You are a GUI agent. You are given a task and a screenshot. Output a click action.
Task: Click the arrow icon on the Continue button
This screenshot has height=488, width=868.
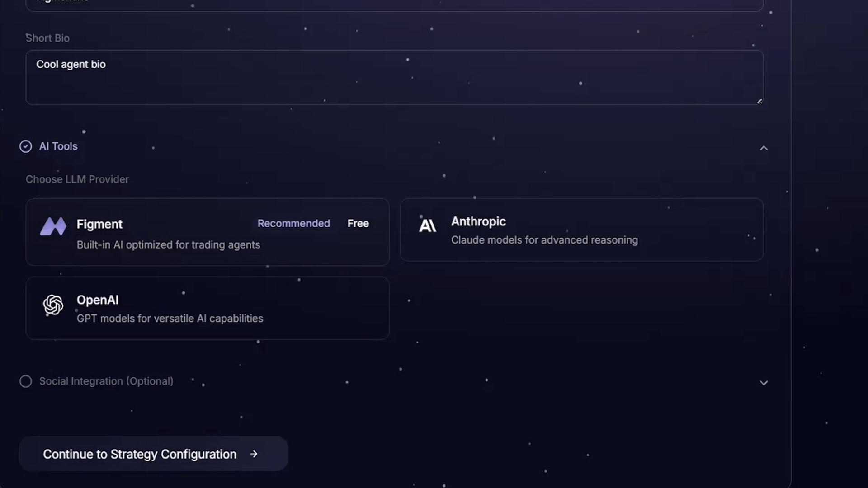254,454
